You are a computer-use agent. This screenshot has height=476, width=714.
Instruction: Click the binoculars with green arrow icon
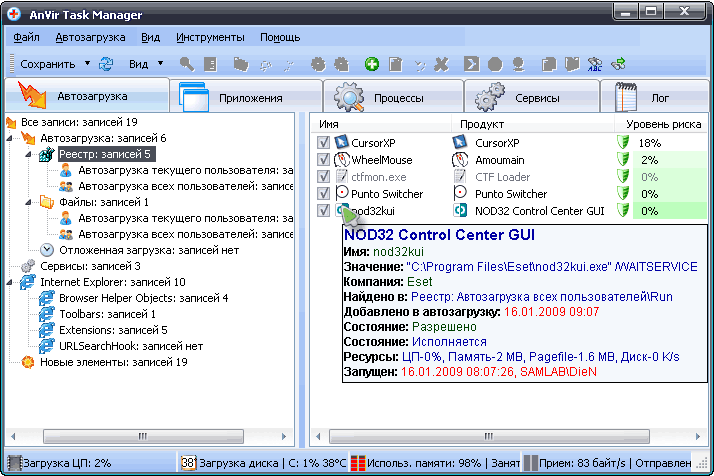tap(618, 64)
